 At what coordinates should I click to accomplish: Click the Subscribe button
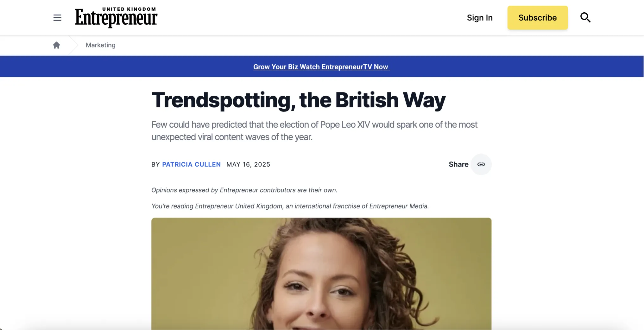pos(537,18)
